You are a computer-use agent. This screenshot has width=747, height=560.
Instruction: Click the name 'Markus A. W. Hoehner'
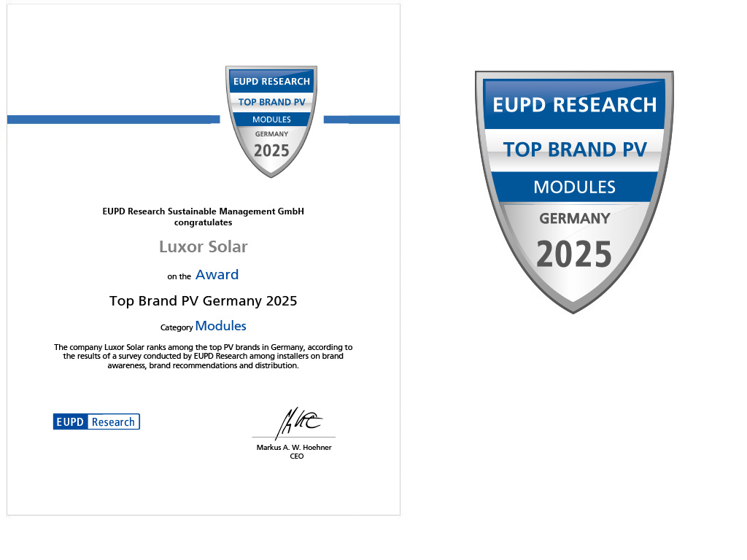(x=294, y=447)
